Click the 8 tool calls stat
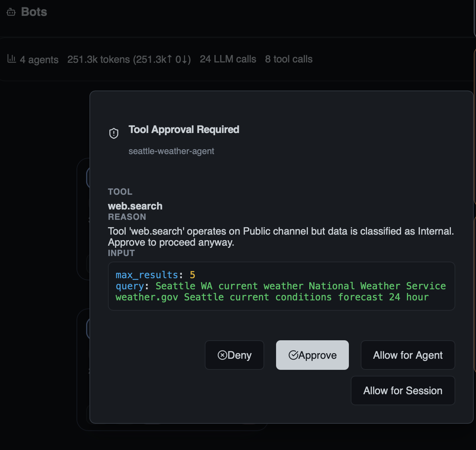Screen dimensions: 476x450 coord(289,59)
